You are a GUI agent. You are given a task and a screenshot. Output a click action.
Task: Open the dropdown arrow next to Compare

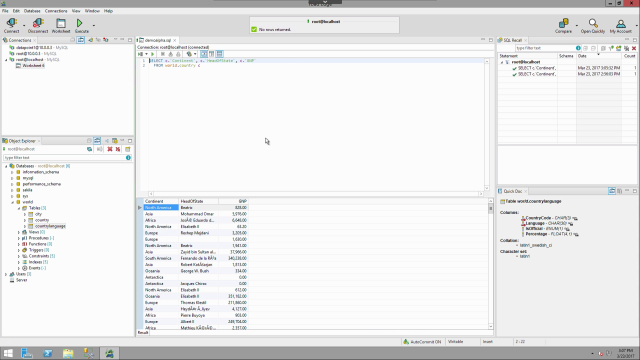[576, 25]
